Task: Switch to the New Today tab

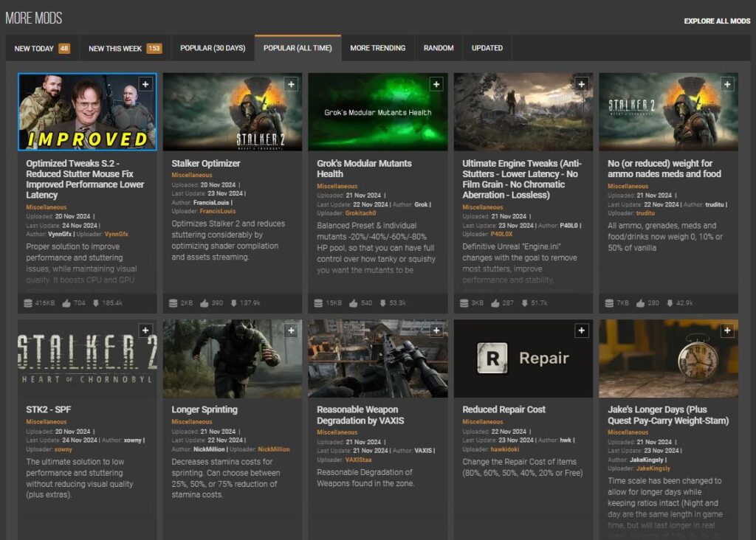Action: [42, 49]
